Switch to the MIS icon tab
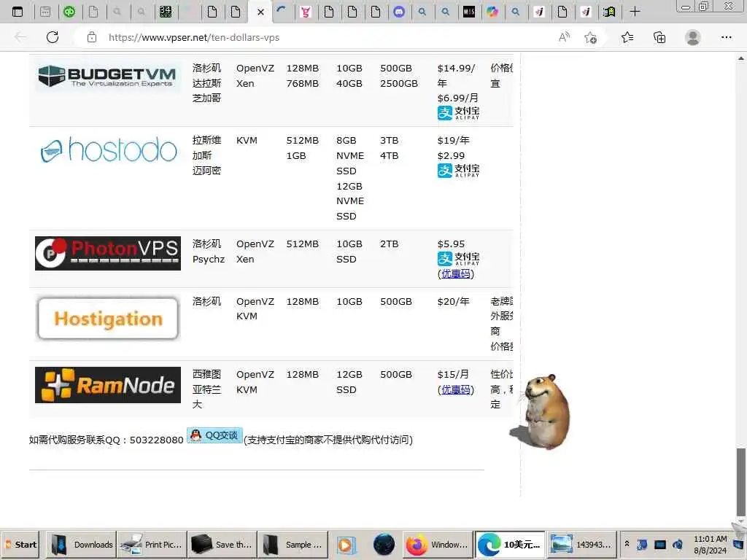747x560 pixels. [x=469, y=12]
